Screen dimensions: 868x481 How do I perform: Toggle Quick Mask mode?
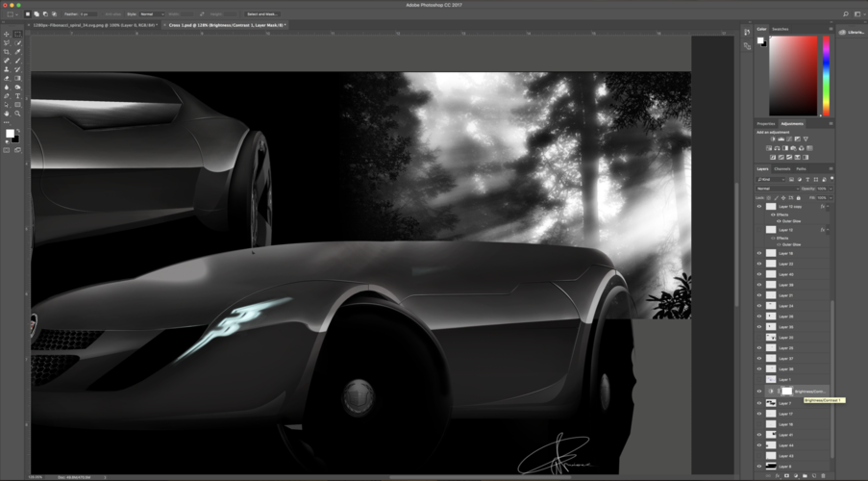(7, 150)
